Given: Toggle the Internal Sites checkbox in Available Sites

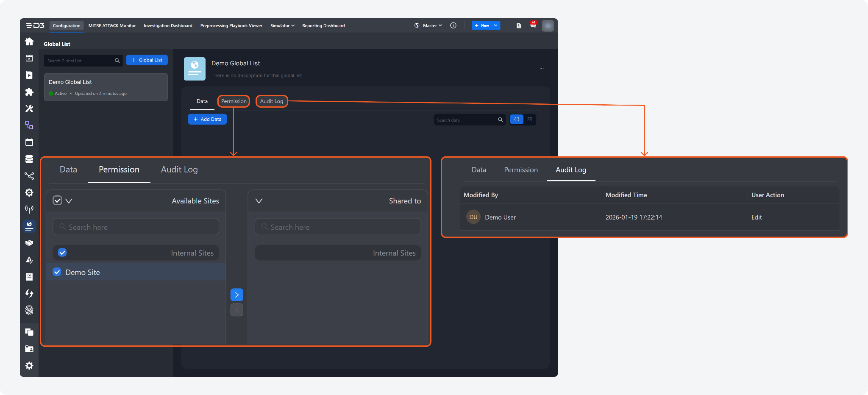Looking at the screenshot, I should [62, 253].
